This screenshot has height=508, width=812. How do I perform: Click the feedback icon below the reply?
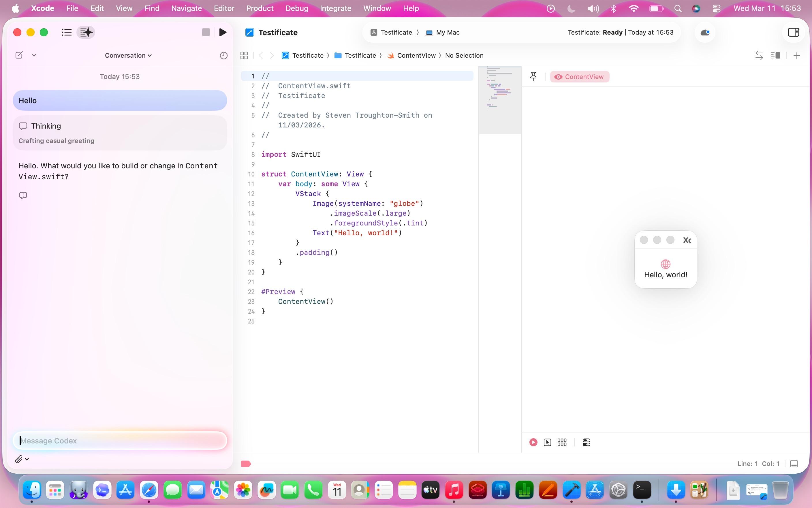[x=23, y=195]
